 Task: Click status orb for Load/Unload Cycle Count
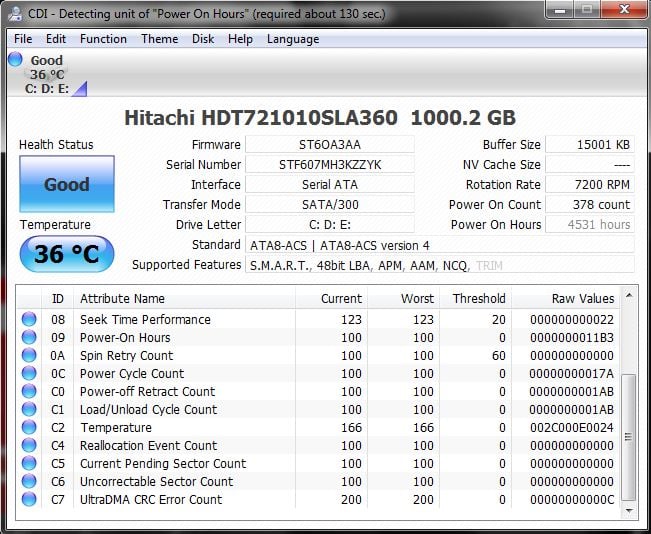point(29,409)
